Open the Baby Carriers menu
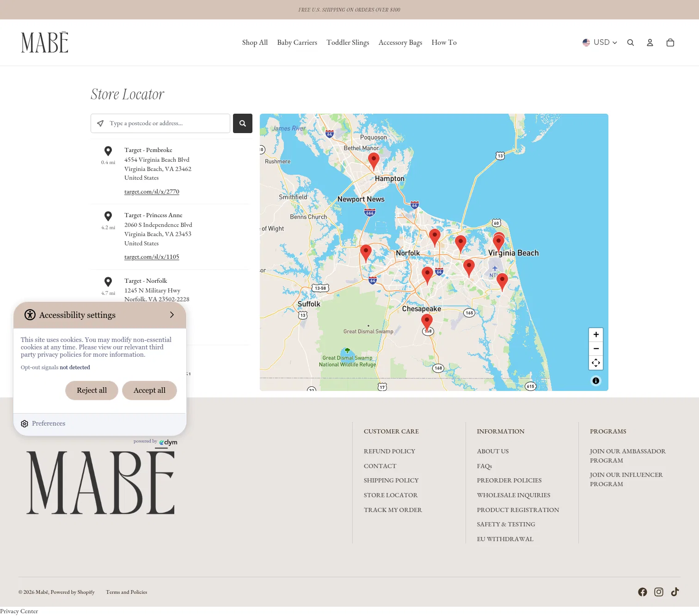The height and width of the screenshot is (616, 699). [297, 43]
